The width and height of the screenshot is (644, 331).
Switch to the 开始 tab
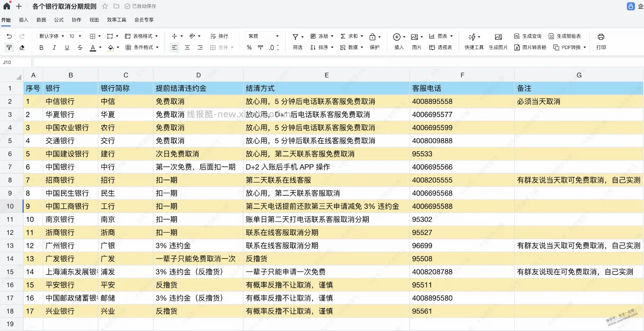coord(6,20)
